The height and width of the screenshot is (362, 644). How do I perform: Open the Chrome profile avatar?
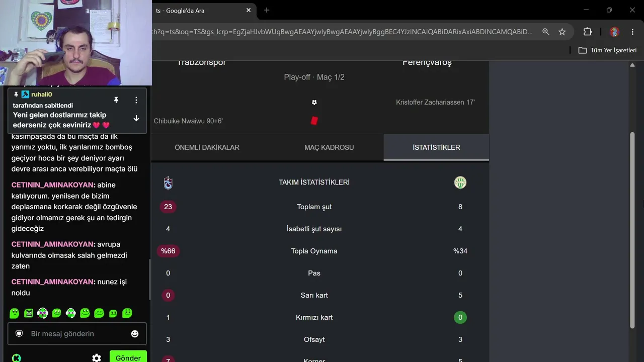[x=614, y=32]
